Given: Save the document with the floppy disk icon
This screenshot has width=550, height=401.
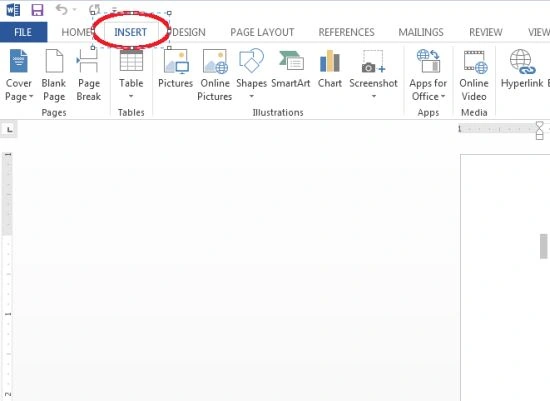Looking at the screenshot, I should pyautogui.click(x=37, y=10).
